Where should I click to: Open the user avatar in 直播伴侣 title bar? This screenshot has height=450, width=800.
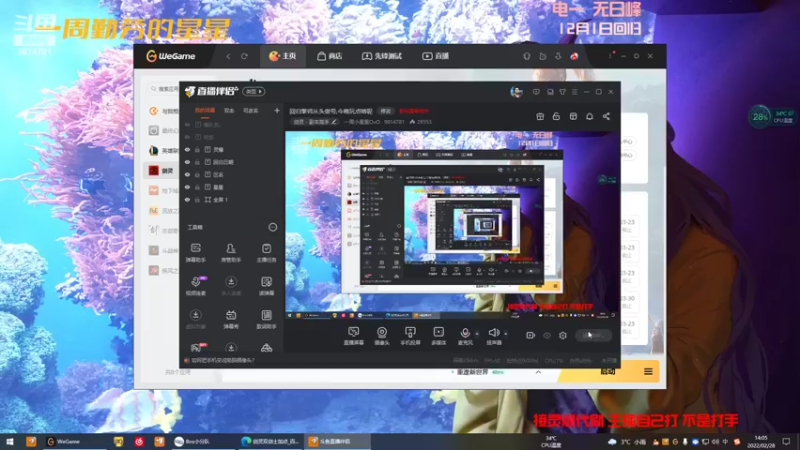(516, 92)
